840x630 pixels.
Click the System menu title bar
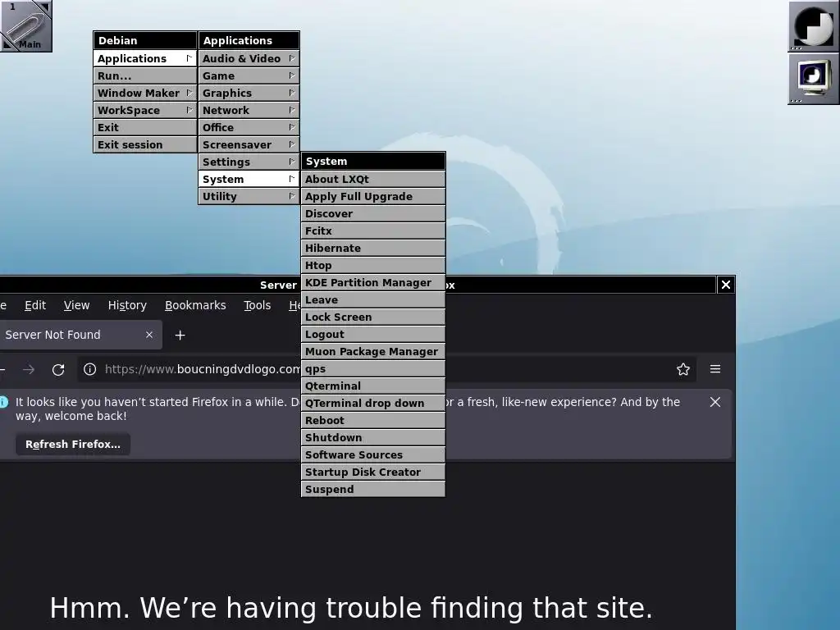tap(373, 162)
